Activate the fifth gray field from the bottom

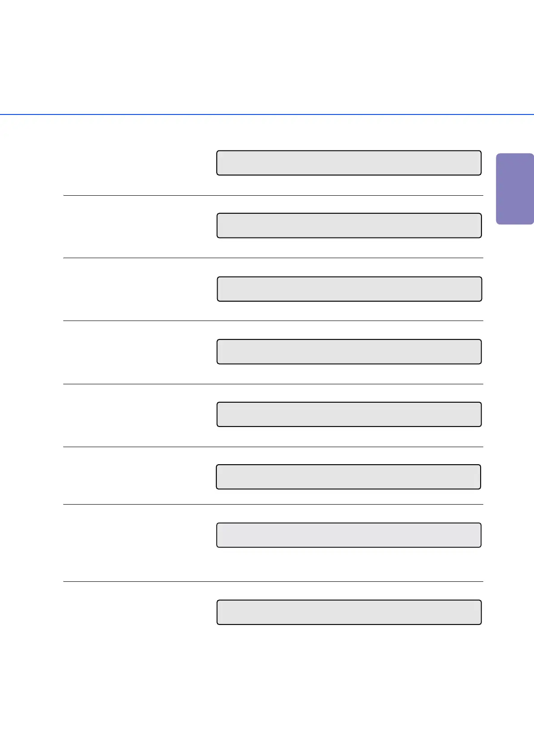pos(349,352)
